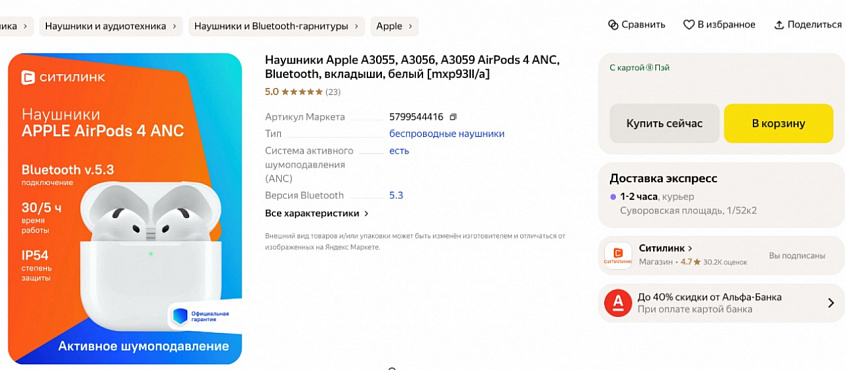Click the Ситилинк store logo icon
846x370 pixels.
coord(618,256)
